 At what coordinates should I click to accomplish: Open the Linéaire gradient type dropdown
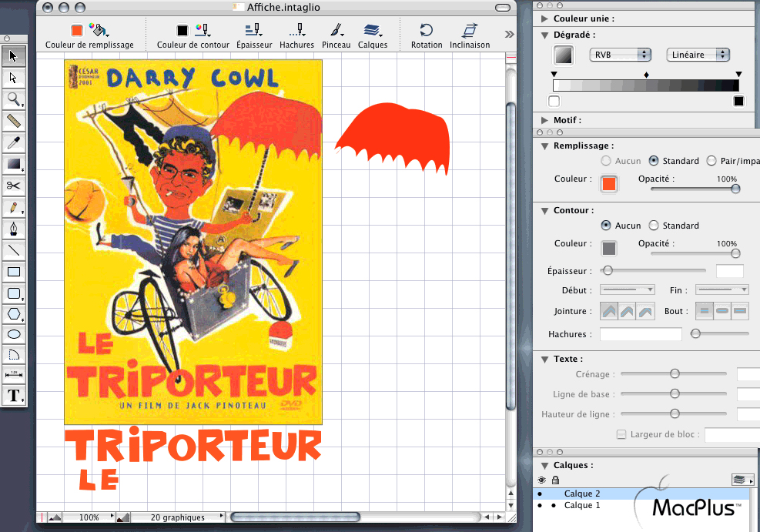[x=698, y=55]
